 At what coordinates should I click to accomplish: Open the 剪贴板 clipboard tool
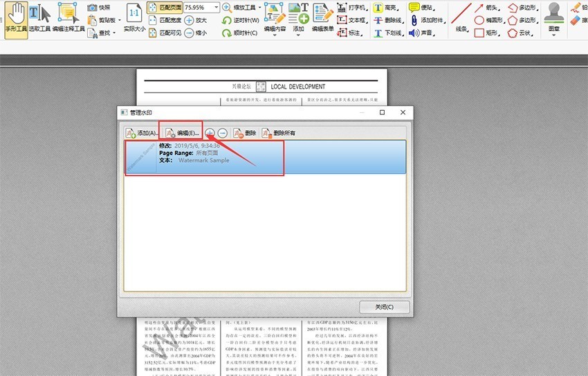click(101, 20)
